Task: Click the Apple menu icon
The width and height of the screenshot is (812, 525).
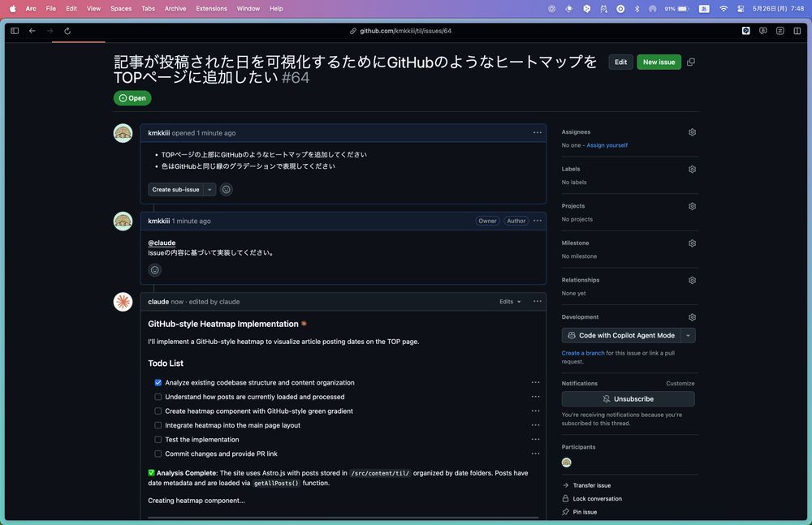Action: [12, 9]
